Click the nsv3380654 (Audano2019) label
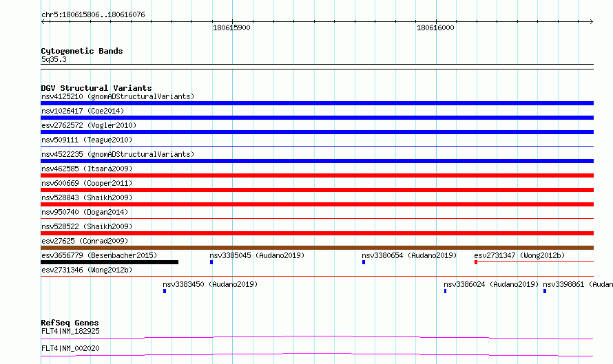Screen dimensions: 613x364 click(409, 255)
